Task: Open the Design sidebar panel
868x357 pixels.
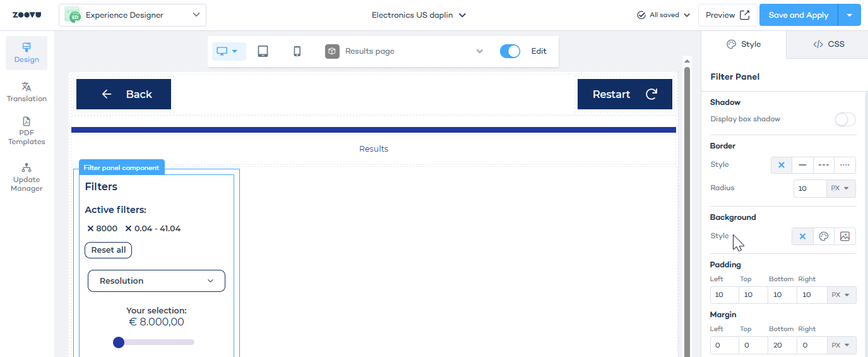Action: pos(27,53)
